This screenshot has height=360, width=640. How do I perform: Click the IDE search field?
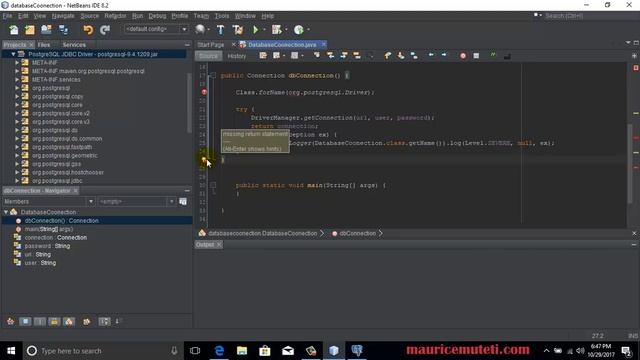(590, 16)
